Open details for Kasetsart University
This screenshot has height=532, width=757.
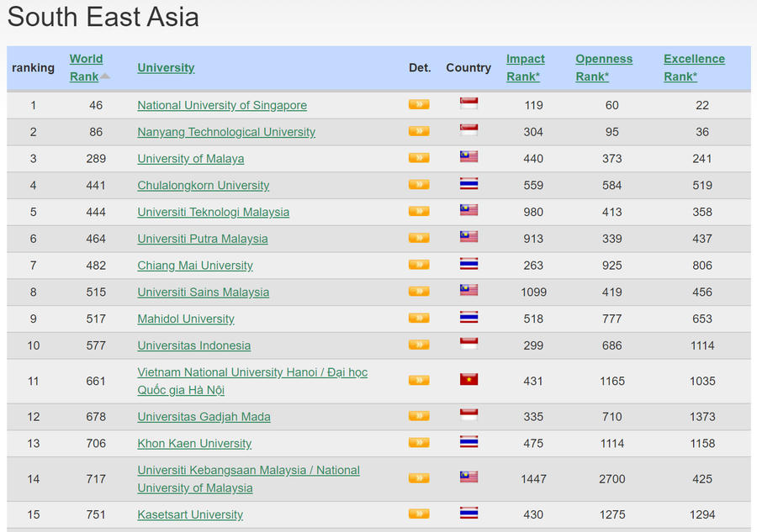(418, 514)
